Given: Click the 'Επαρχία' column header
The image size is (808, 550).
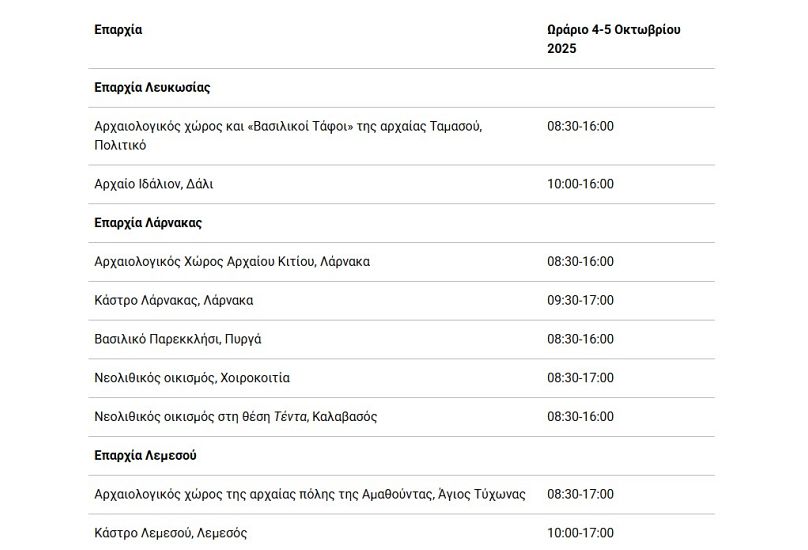Looking at the screenshot, I should tap(118, 30).
